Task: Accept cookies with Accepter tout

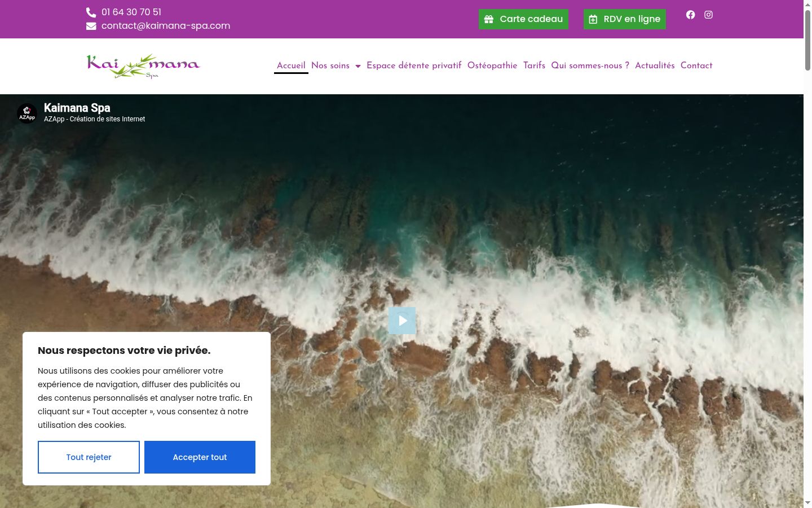Action: [200, 457]
